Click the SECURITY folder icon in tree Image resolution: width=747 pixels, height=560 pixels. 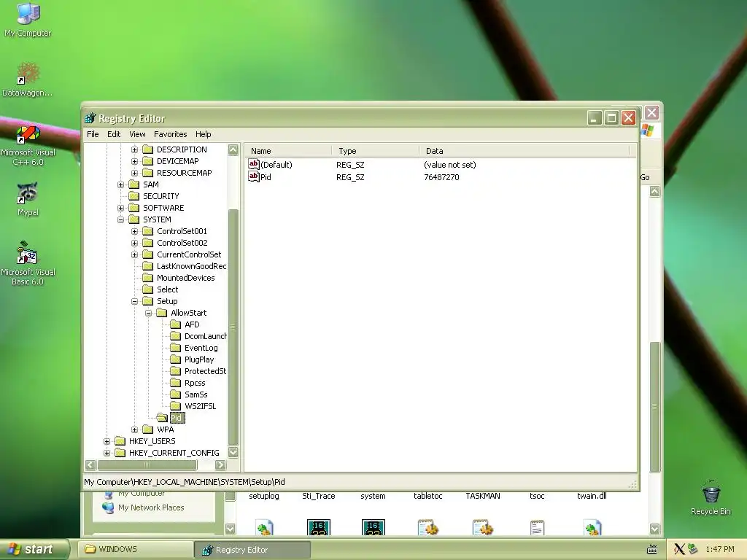click(x=134, y=196)
